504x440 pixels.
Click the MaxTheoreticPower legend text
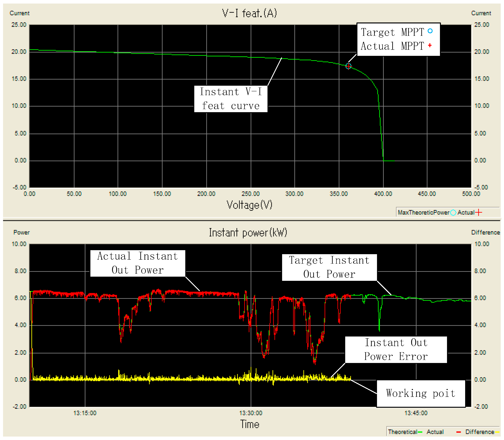(423, 213)
